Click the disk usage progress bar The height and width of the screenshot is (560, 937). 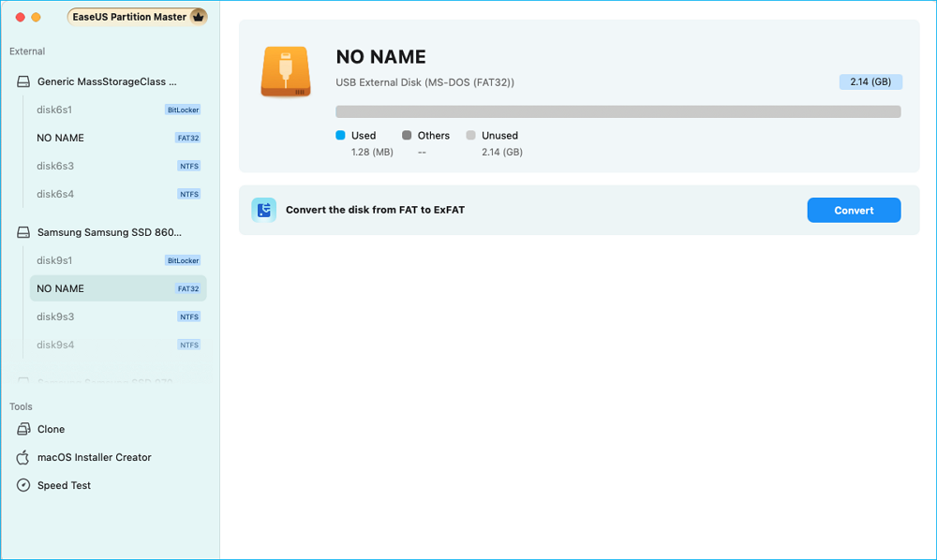coord(617,111)
